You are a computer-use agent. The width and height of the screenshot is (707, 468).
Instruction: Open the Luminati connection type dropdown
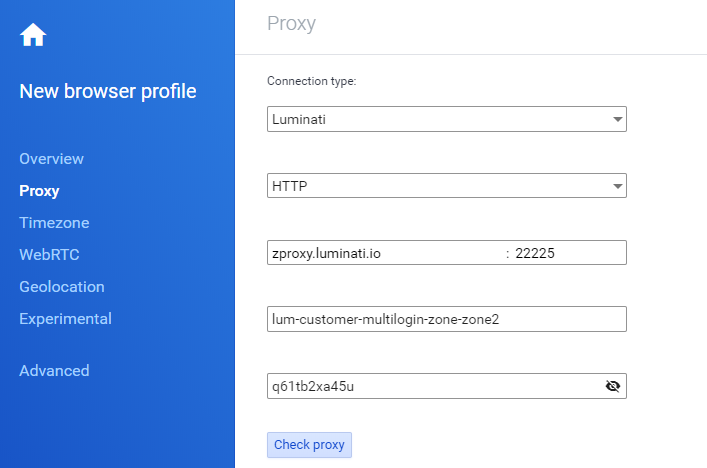click(x=447, y=119)
